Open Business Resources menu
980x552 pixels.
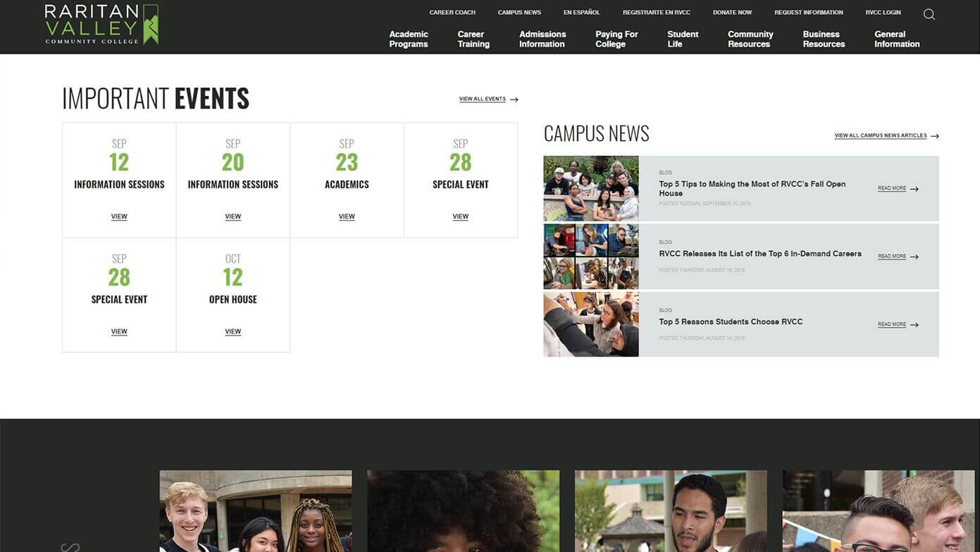tap(824, 39)
